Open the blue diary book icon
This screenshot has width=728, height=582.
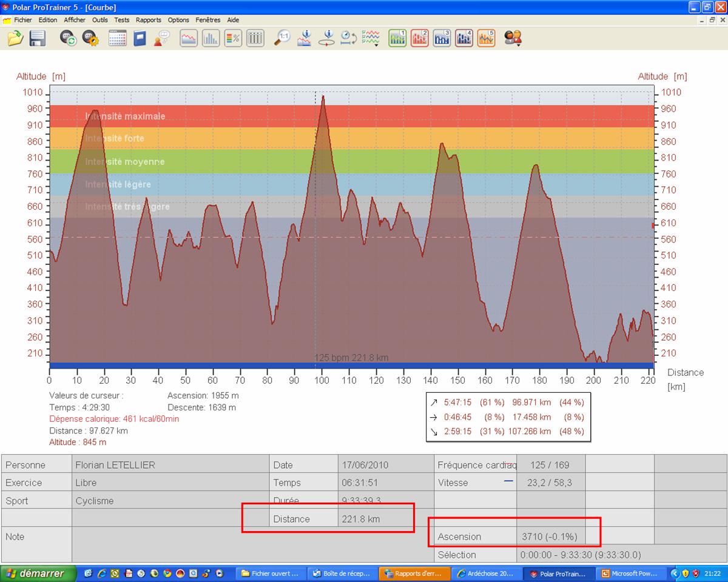[x=140, y=38]
